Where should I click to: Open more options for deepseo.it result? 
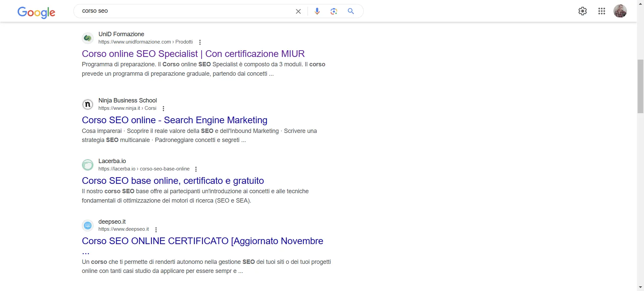(156, 229)
